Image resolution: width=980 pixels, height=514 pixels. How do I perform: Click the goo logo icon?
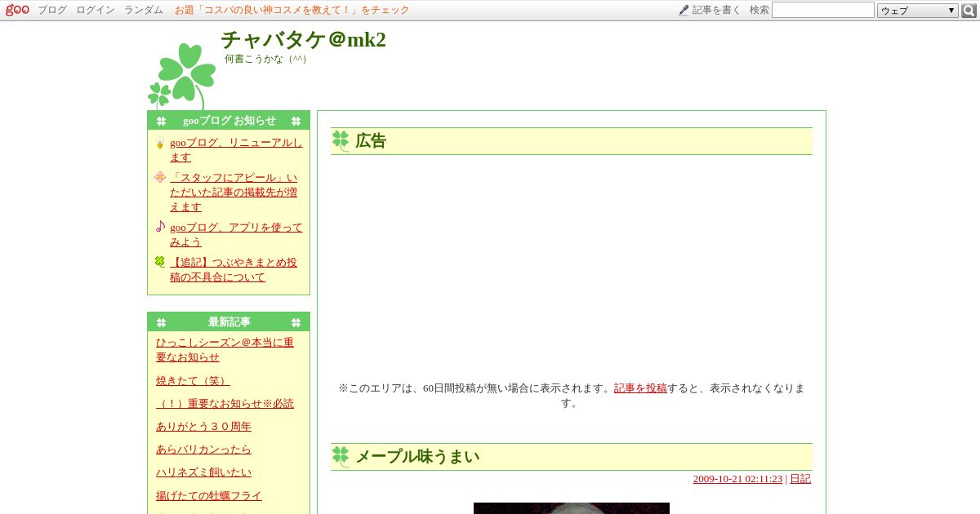click(17, 10)
